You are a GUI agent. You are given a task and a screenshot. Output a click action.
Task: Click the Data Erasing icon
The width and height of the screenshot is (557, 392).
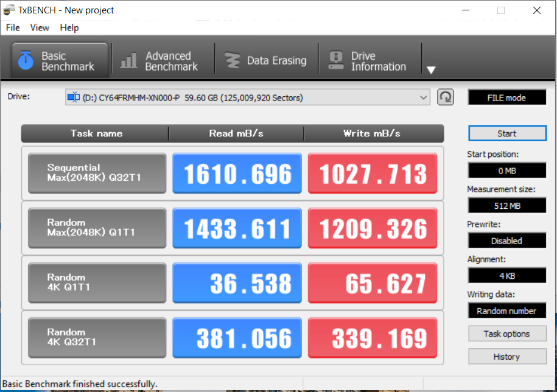[x=233, y=61]
